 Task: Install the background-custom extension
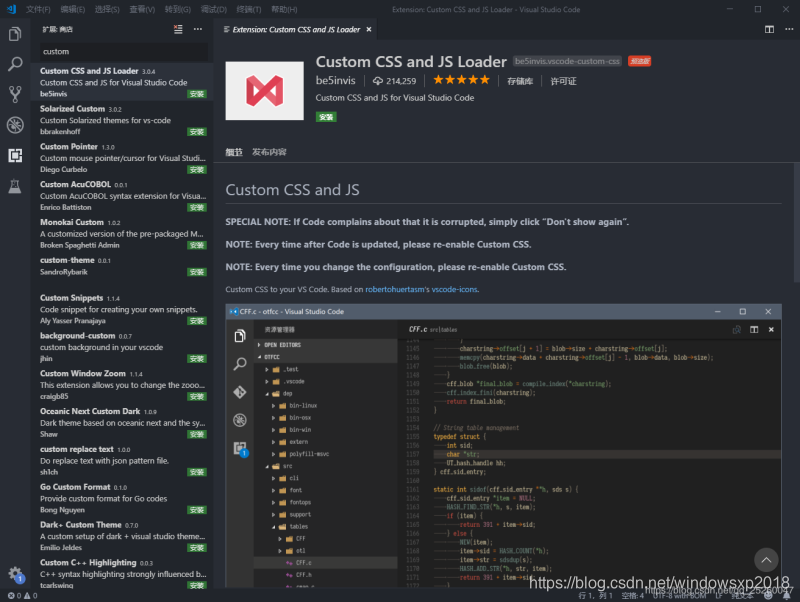click(196, 359)
